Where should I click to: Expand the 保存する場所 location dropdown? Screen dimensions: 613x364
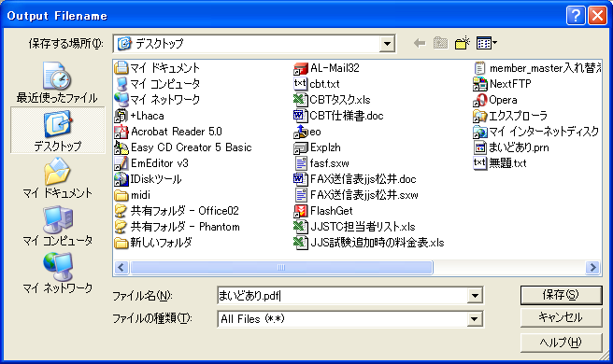pyautogui.click(x=387, y=44)
